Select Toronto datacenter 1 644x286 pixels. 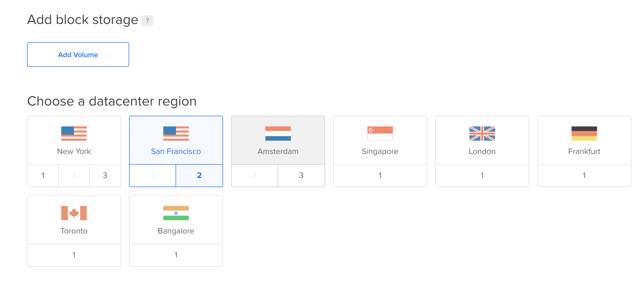point(74,255)
